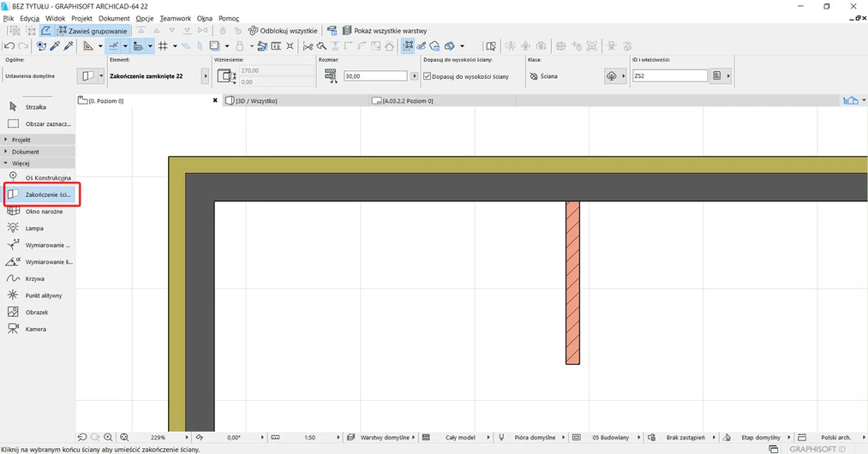Select the Obszar zaznaczenia marquee tool

click(x=39, y=124)
